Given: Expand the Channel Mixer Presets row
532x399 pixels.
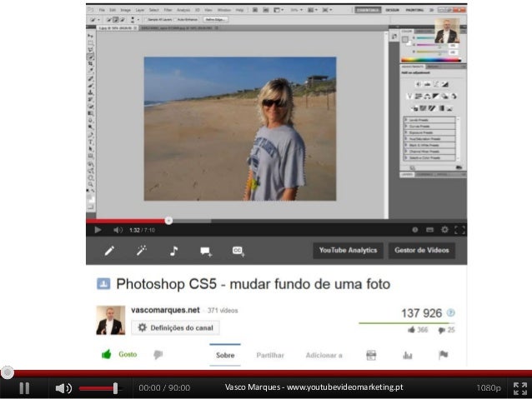Looking at the screenshot, I should (429, 152).
